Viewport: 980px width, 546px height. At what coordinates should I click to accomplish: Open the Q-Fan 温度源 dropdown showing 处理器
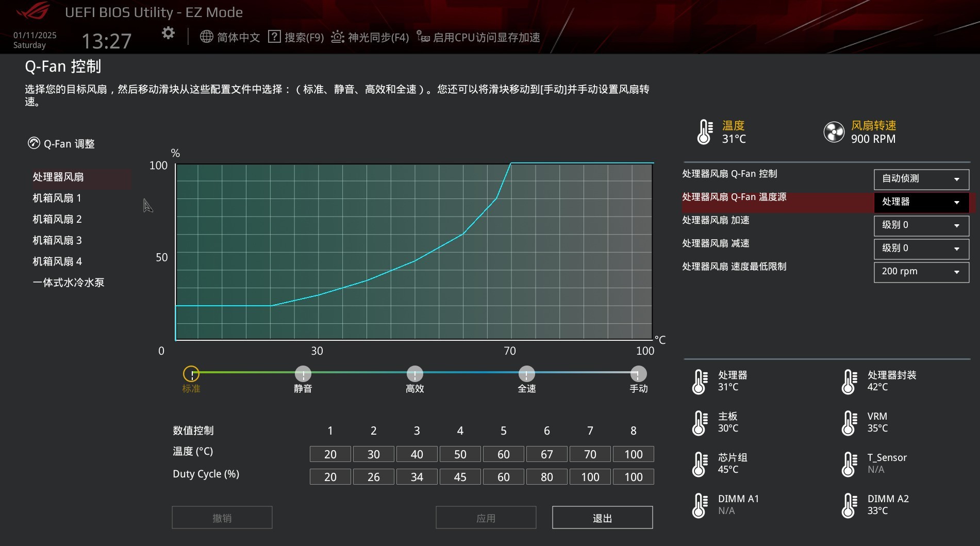pos(921,202)
